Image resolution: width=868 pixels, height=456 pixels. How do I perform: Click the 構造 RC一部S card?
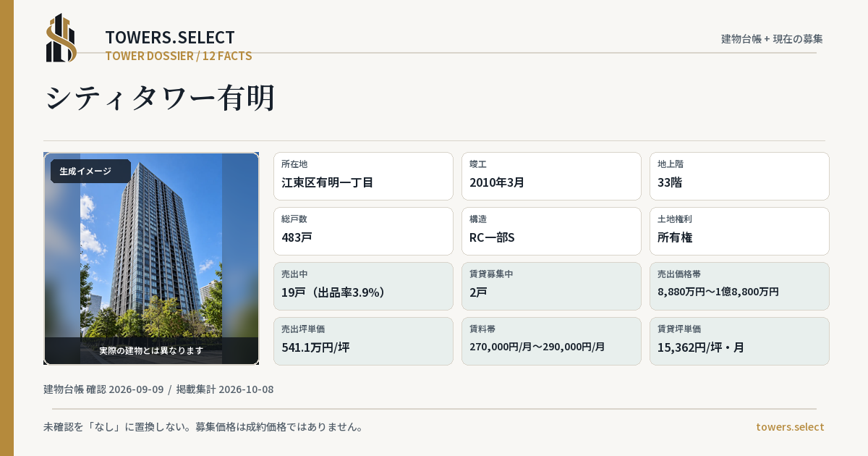551,231
